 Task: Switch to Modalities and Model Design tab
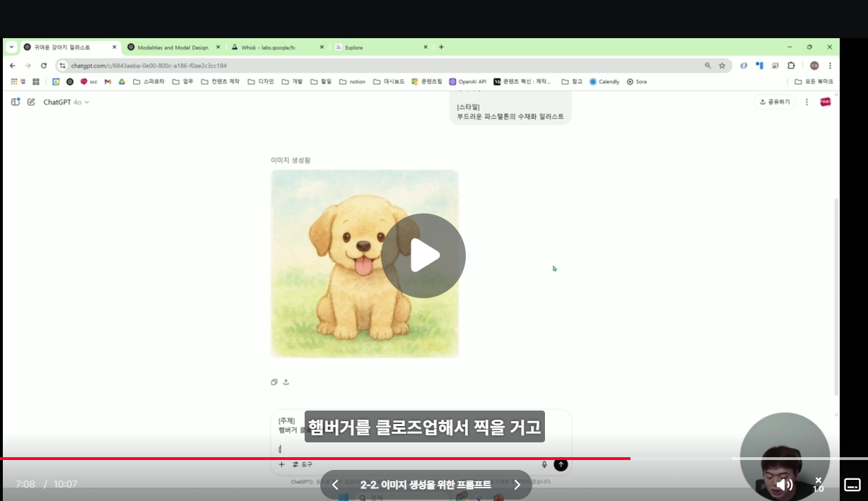point(173,47)
